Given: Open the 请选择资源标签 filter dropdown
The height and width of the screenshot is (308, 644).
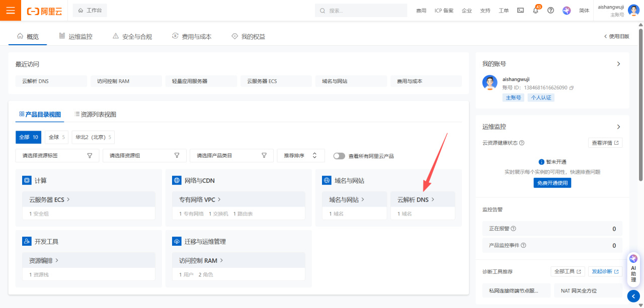Looking at the screenshot, I should click(x=57, y=156).
